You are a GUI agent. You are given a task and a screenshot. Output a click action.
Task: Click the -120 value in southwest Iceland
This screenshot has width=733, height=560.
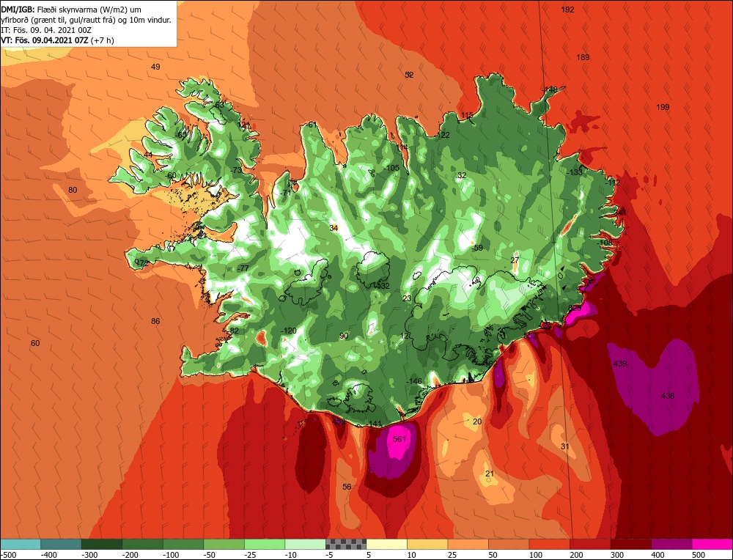[x=288, y=331]
